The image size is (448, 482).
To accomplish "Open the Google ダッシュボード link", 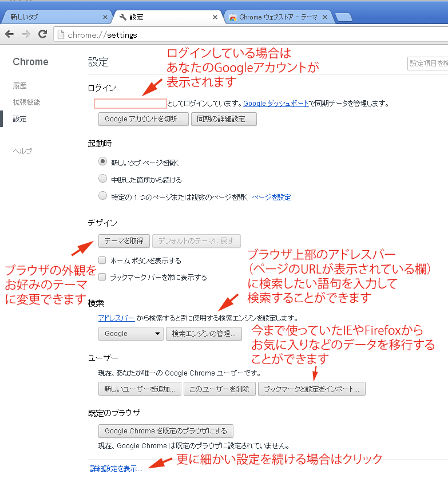I will pyautogui.click(x=276, y=104).
